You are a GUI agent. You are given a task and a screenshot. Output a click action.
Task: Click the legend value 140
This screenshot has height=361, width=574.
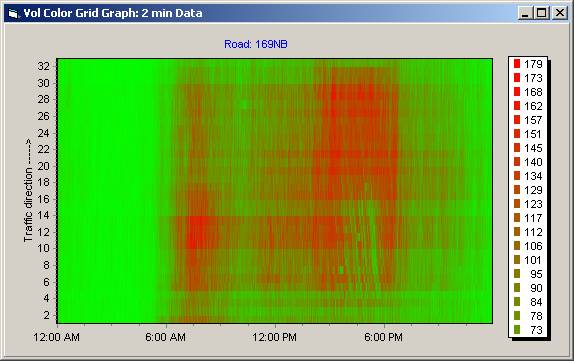click(533, 162)
